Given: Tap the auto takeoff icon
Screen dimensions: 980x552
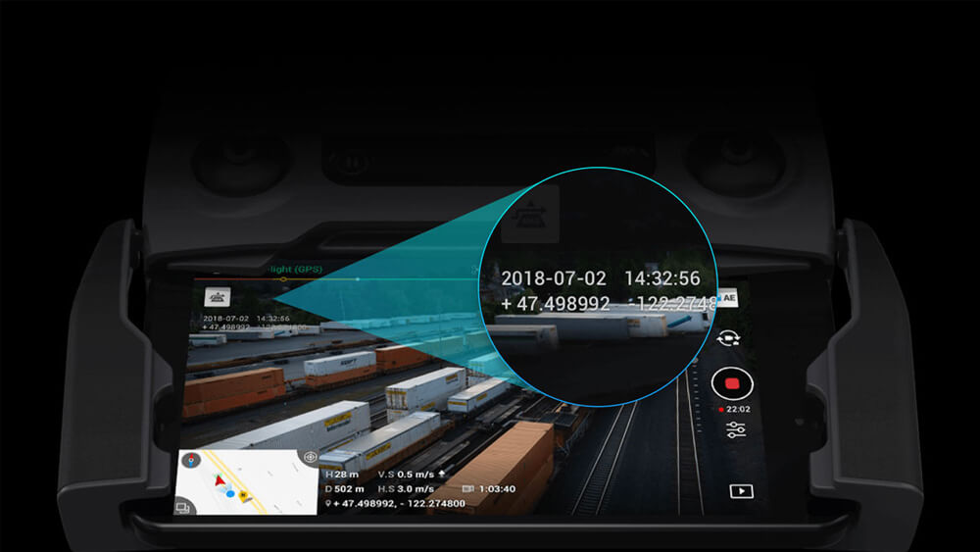Looking at the screenshot, I should click(x=217, y=297).
